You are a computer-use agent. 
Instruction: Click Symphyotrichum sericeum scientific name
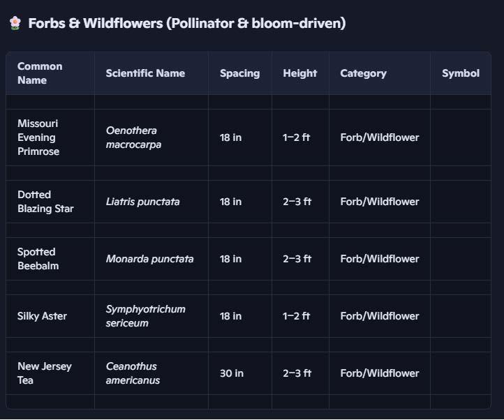(x=146, y=316)
